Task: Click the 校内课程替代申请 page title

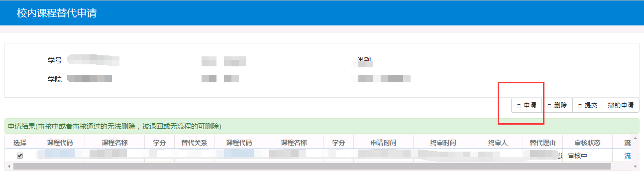Action: 57,13
